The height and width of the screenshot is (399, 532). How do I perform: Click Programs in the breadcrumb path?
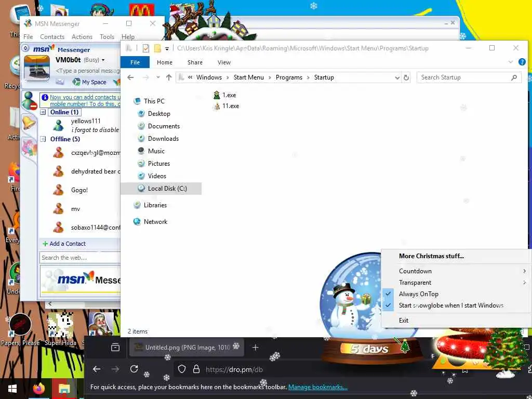(289, 77)
